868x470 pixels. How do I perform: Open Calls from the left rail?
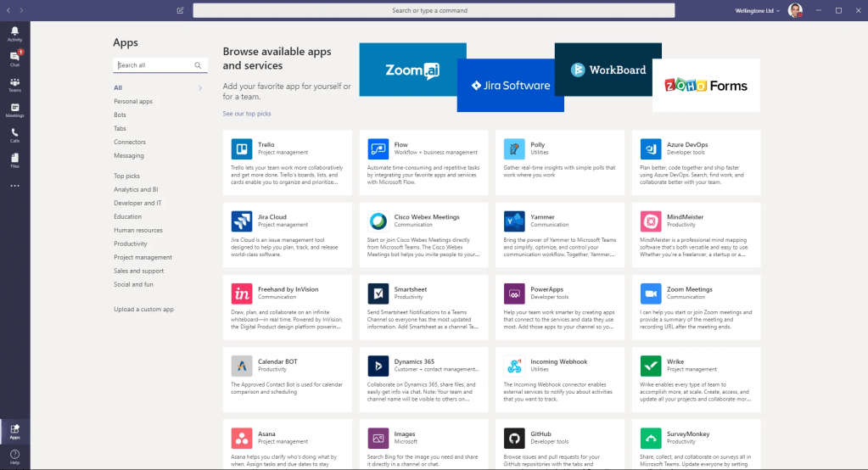tap(14, 135)
